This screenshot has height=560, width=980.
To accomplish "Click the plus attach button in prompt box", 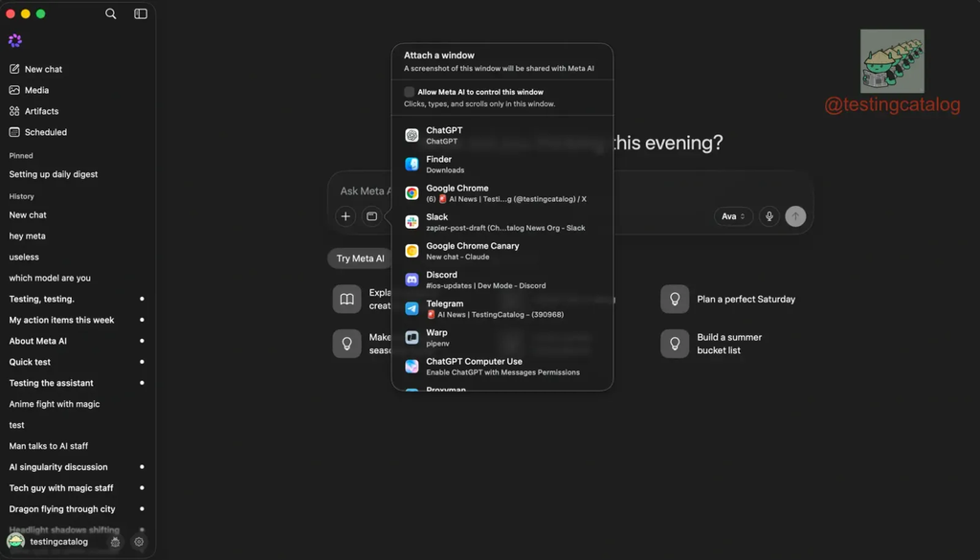I will pos(345,216).
